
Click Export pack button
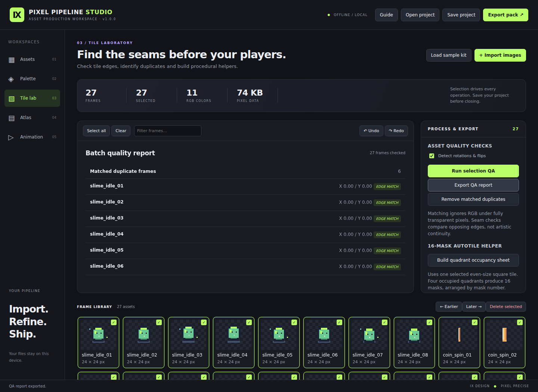click(x=505, y=15)
